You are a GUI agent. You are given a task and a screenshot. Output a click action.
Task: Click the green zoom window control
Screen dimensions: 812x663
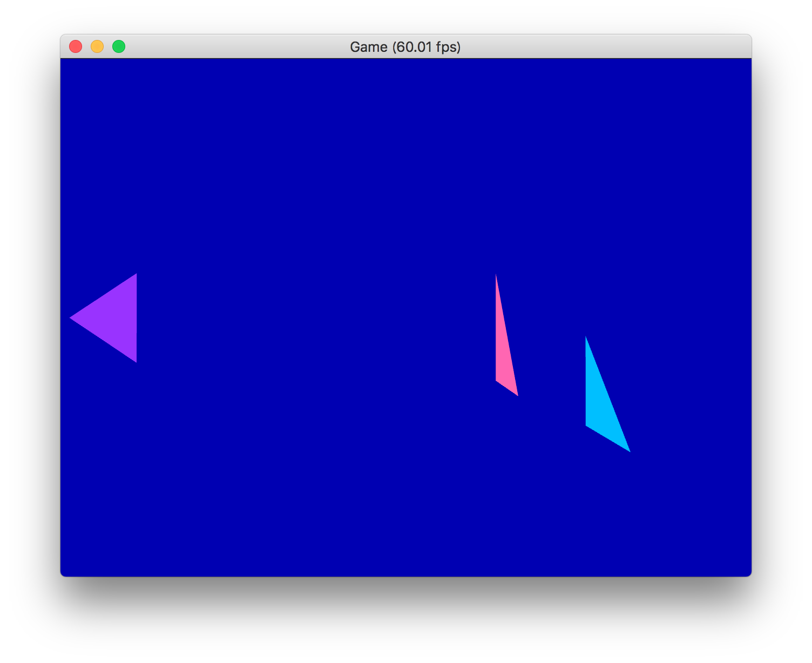click(x=118, y=47)
